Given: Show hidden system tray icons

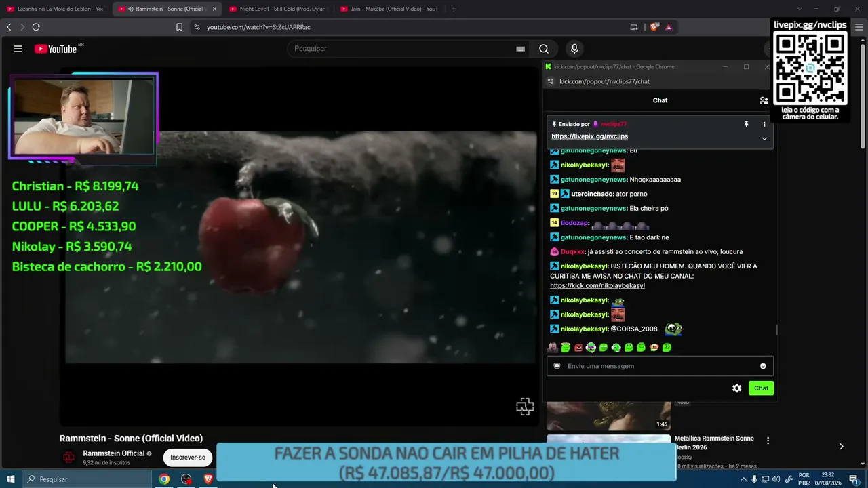Looking at the screenshot, I should (743, 479).
